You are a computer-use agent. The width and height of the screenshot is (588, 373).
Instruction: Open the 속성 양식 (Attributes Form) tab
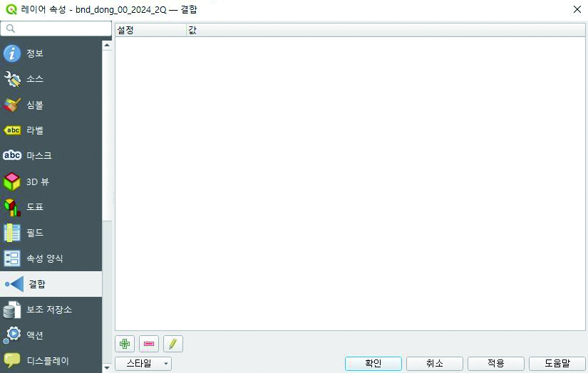click(44, 258)
